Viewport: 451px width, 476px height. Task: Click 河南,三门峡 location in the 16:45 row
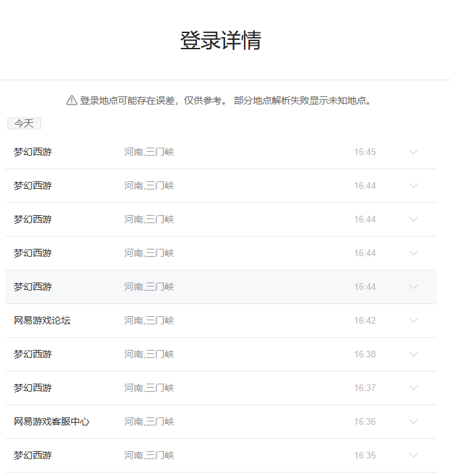coord(149,152)
